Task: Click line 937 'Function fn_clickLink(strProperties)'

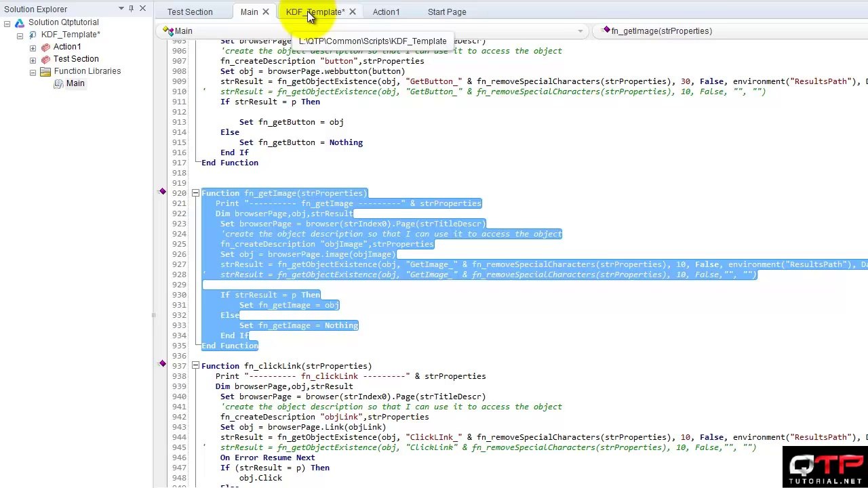Action: [286, 366]
